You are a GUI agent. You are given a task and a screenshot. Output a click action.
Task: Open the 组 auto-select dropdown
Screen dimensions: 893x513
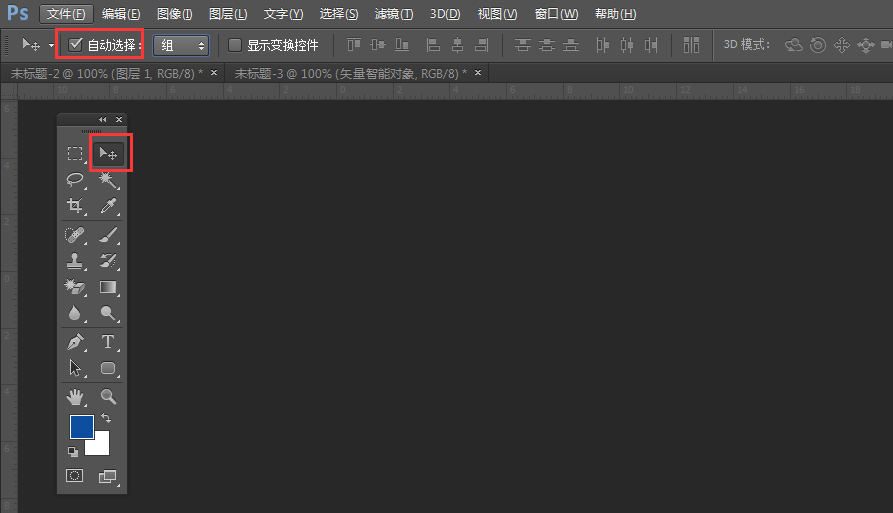pyautogui.click(x=181, y=45)
